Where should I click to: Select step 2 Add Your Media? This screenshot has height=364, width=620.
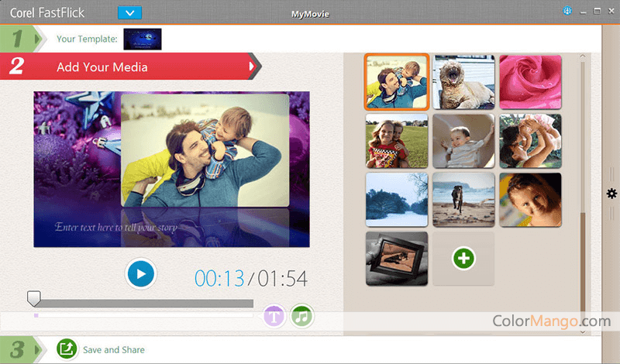(x=102, y=67)
